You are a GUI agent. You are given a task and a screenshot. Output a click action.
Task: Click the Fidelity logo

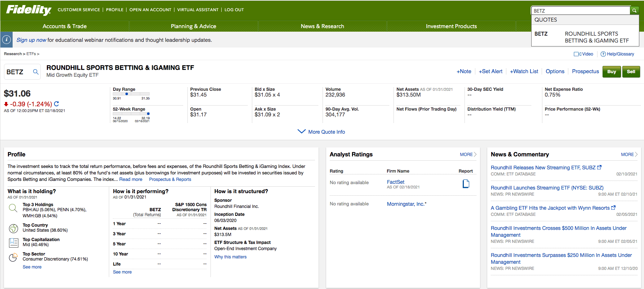[28, 10]
